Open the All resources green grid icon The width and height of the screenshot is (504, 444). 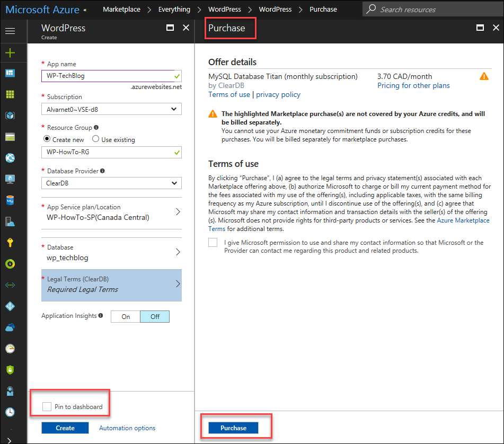click(10, 94)
